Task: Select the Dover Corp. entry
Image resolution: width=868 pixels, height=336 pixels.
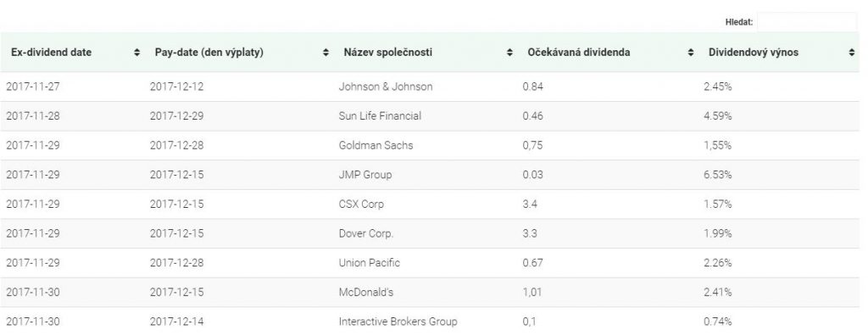Action: tap(366, 233)
